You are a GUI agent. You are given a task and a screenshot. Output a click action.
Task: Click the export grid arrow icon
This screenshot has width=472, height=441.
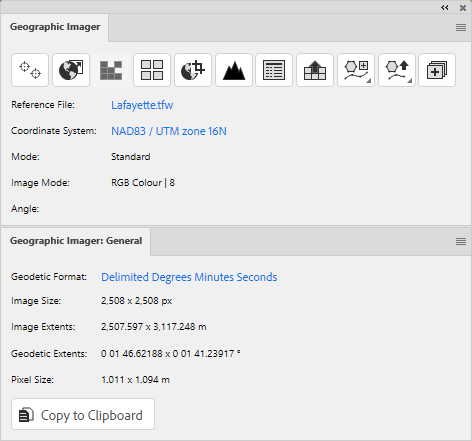[x=315, y=70]
